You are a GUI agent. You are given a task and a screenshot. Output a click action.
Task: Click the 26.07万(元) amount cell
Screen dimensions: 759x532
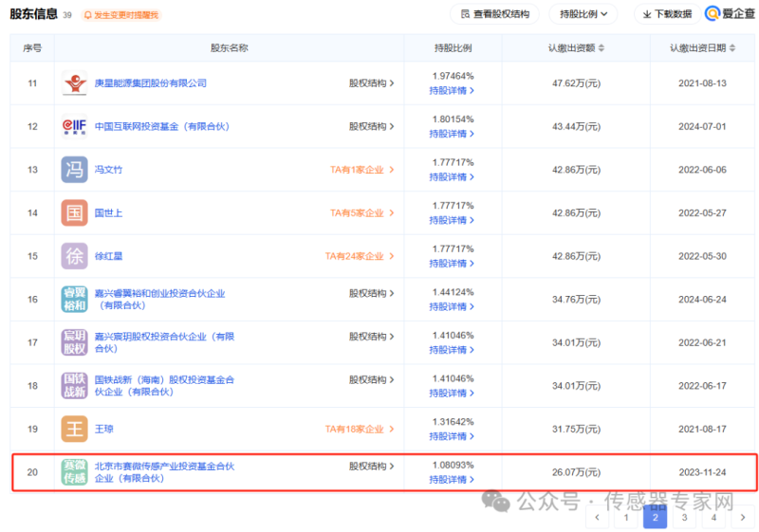coord(576,472)
